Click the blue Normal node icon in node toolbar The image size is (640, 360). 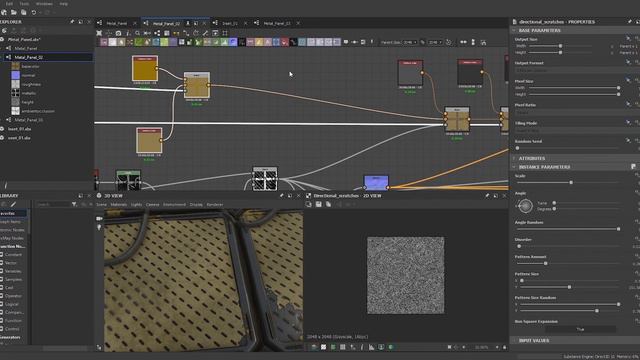coord(233,42)
